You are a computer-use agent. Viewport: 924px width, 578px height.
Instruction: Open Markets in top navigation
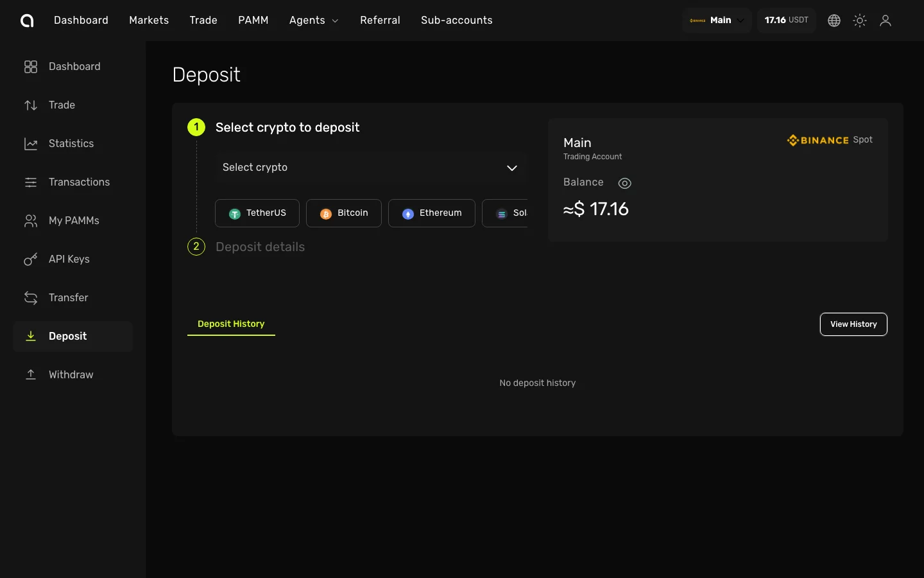[x=149, y=21]
